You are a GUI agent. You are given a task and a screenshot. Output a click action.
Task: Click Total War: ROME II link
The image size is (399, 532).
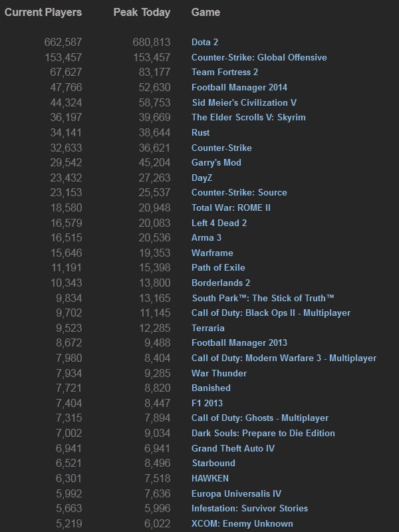pyautogui.click(x=231, y=207)
